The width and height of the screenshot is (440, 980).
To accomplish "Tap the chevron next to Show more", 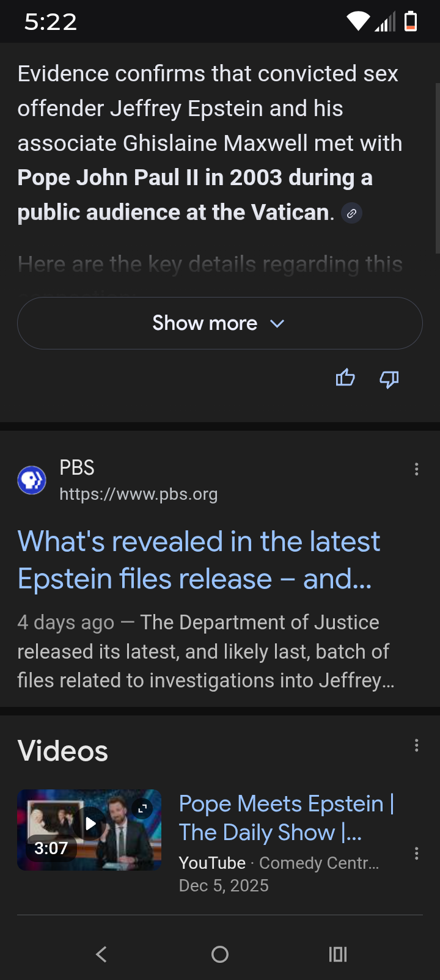I will coord(277,324).
